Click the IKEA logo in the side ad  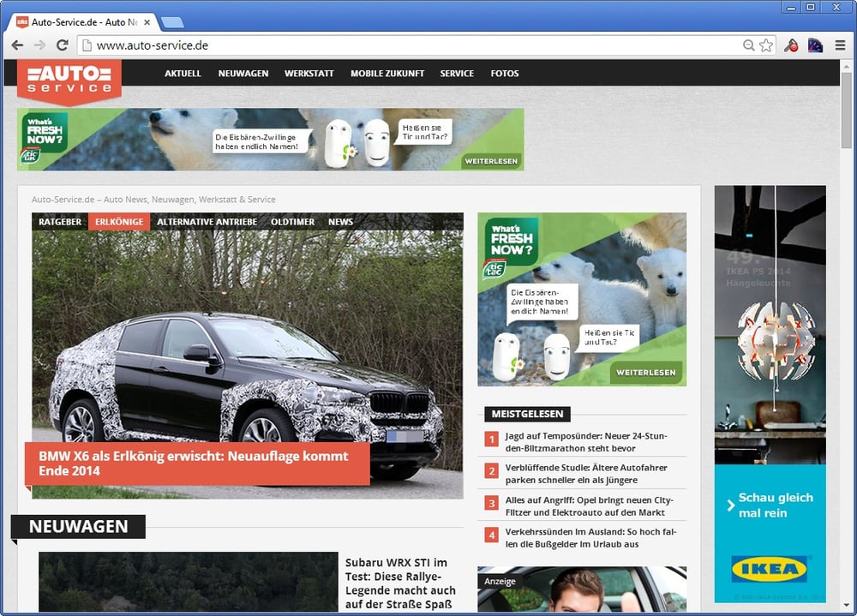pyautogui.click(x=769, y=569)
